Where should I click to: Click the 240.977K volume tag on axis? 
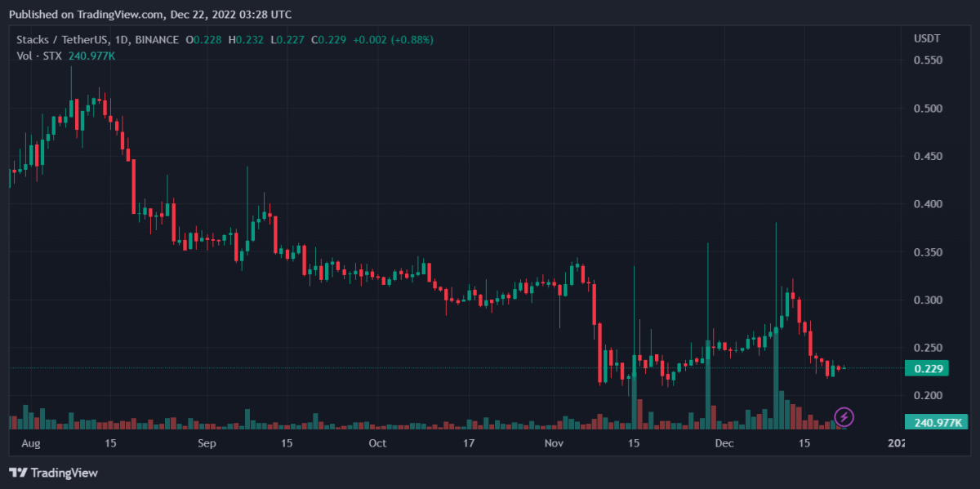(936, 422)
